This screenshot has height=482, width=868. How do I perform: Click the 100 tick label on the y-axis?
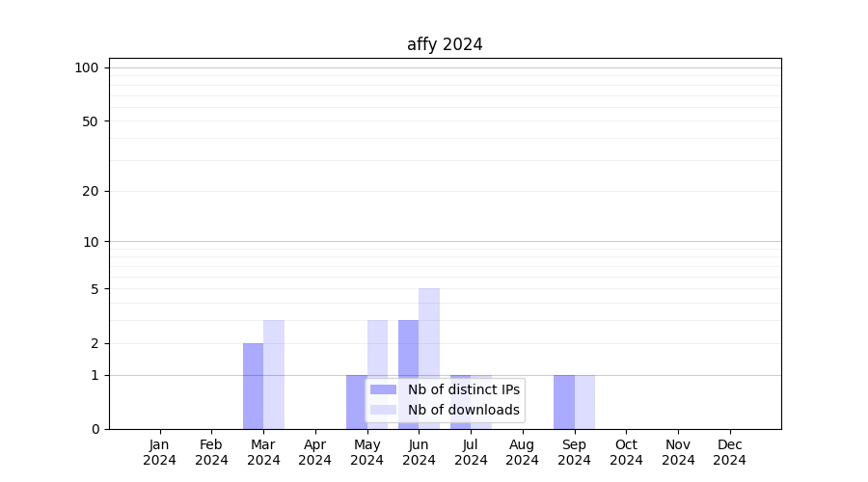coord(87,67)
